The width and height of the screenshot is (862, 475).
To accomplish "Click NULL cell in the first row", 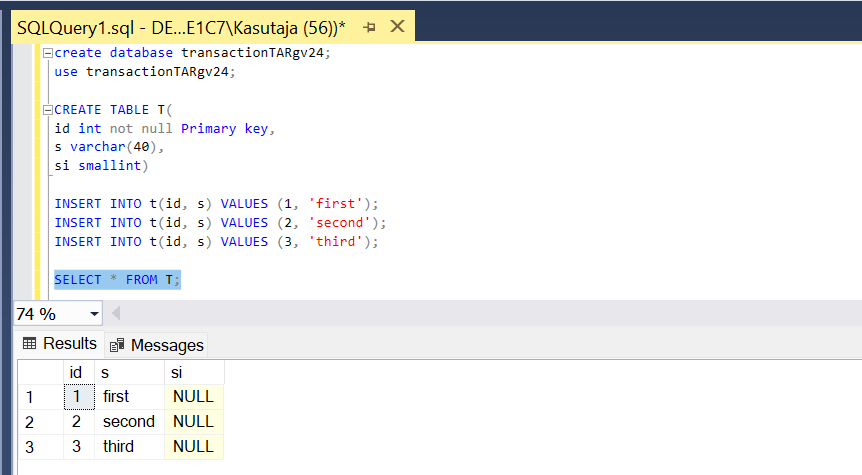I will (x=194, y=397).
